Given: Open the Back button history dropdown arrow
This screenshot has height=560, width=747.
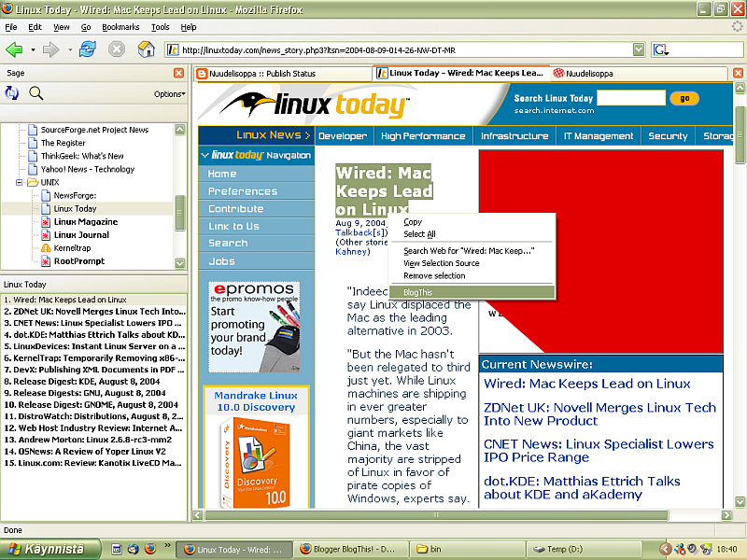Looking at the screenshot, I should [x=32, y=49].
